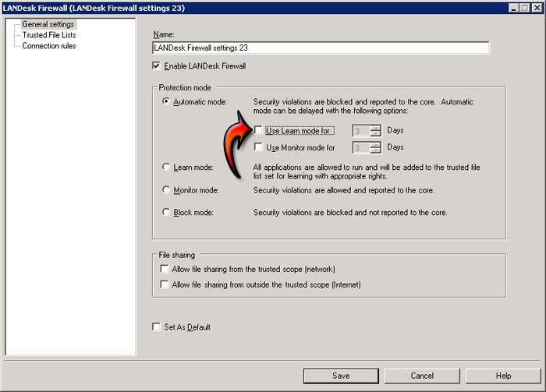Click the Learn mode days value field

point(361,131)
